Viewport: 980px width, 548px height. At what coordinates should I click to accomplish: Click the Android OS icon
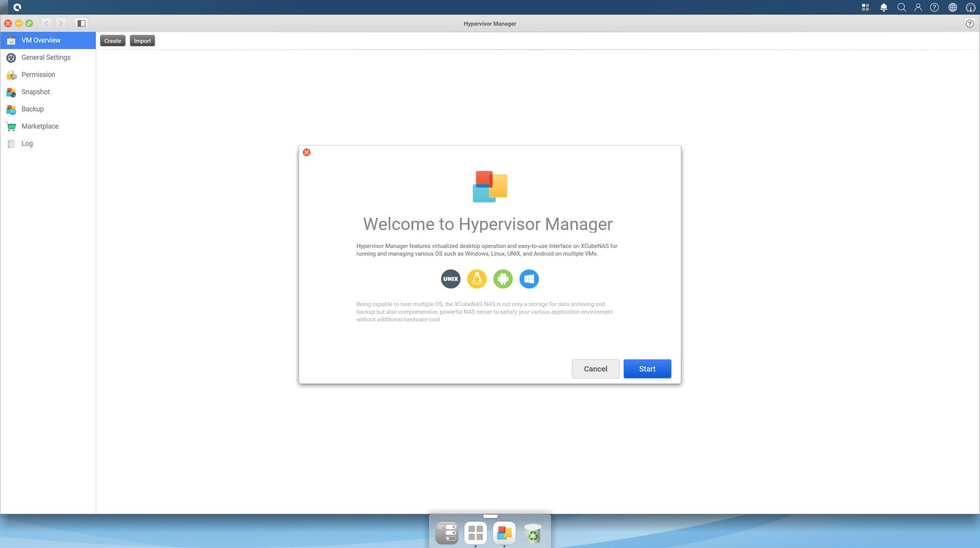(503, 279)
